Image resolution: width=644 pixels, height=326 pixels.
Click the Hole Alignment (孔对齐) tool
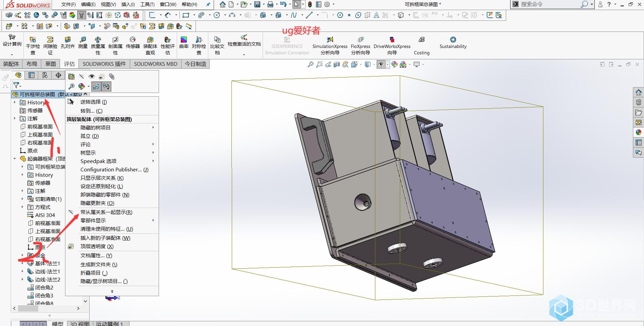(x=68, y=43)
